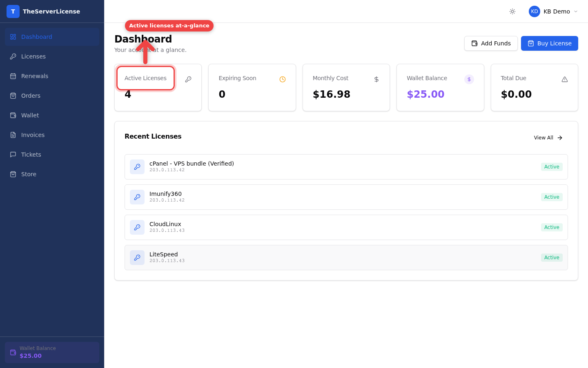Go to Store in the sidebar
588x368 pixels.
tap(52, 174)
